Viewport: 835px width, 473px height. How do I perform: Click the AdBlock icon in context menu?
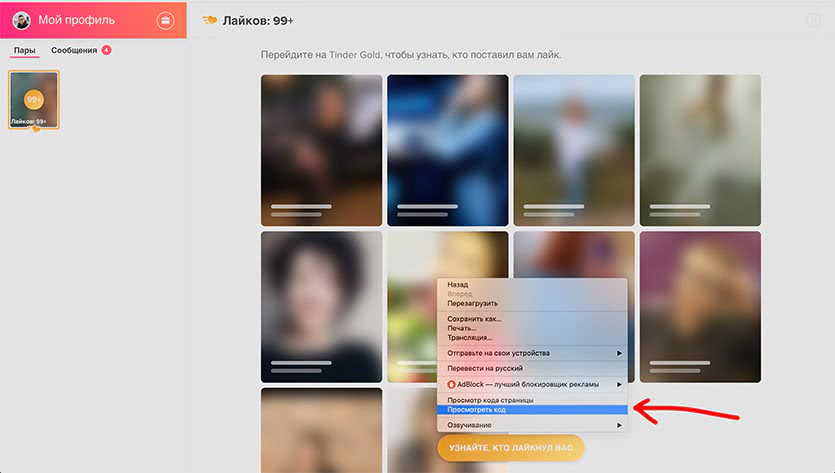pyautogui.click(x=451, y=384)
